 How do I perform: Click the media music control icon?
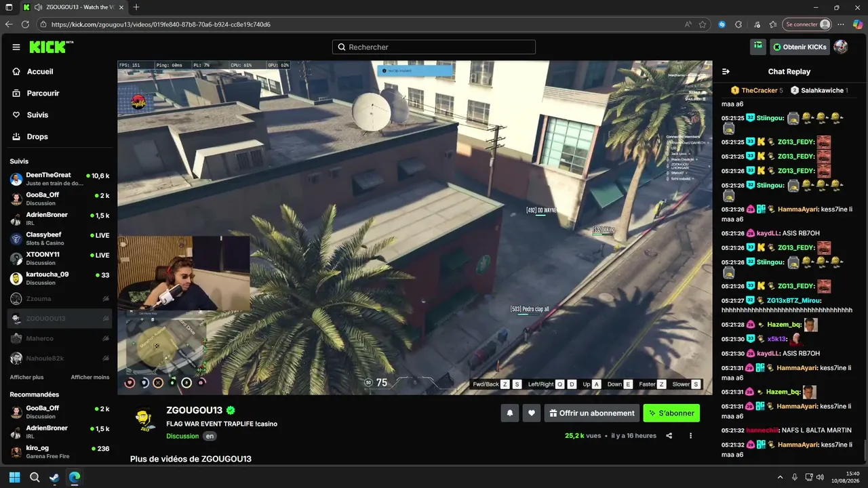[x=757, y=24]
